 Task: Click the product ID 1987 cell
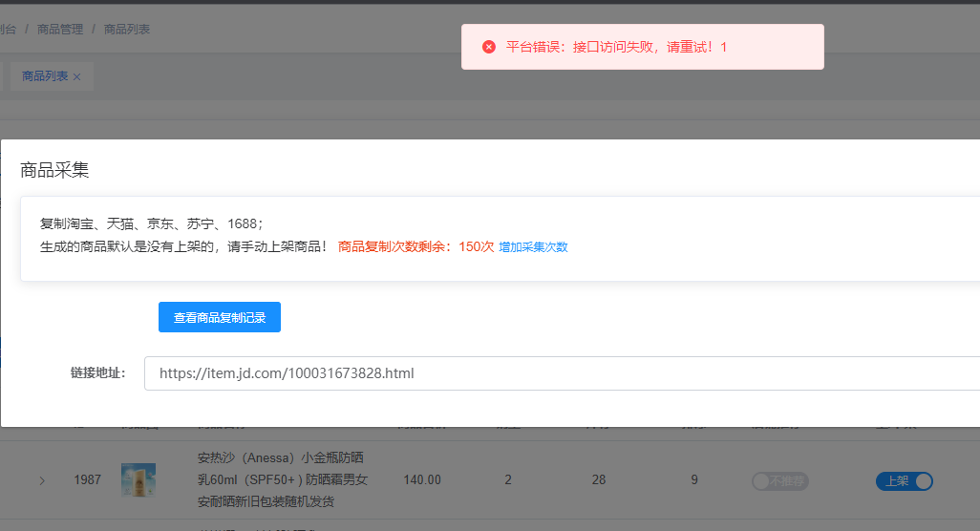pos(87,479)
